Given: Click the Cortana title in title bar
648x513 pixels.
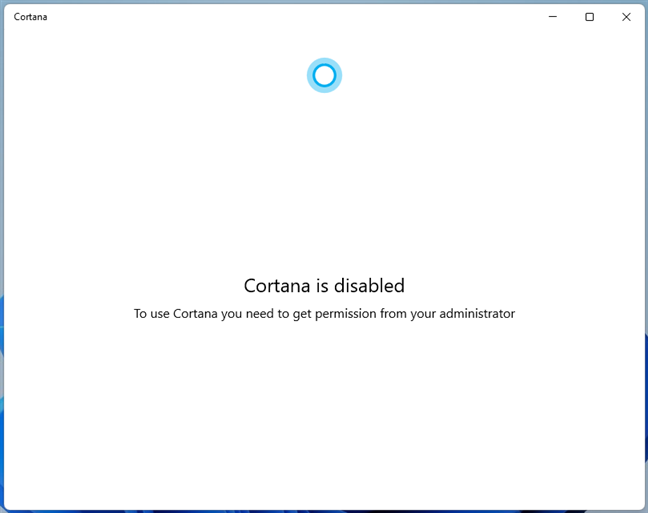Looking at the screenshot, I should [x=31, y=17].
